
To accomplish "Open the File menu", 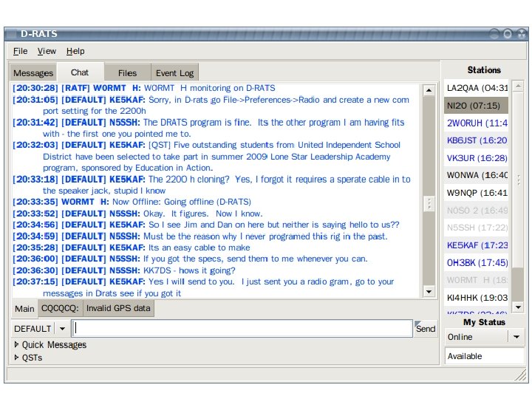I will click(21, 51).
